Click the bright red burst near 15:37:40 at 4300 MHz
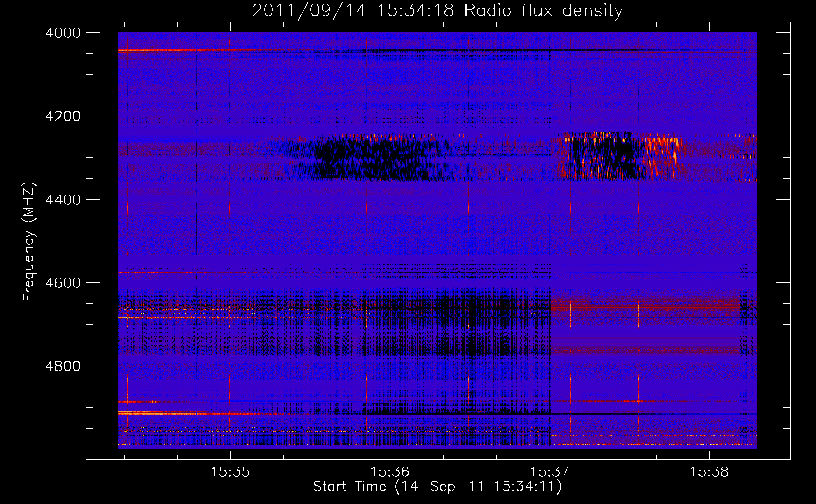This screenshot has width=816, height=504. pos(663,156)
